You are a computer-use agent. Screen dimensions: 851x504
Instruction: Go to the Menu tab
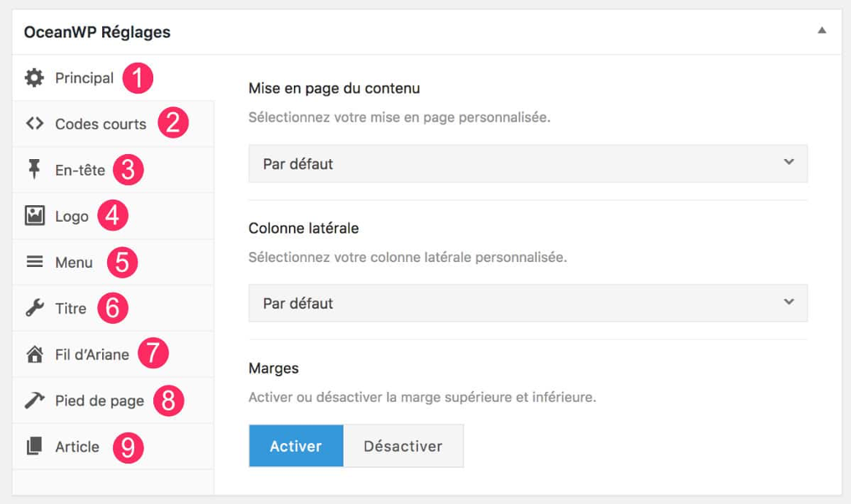tap(113, 262)
